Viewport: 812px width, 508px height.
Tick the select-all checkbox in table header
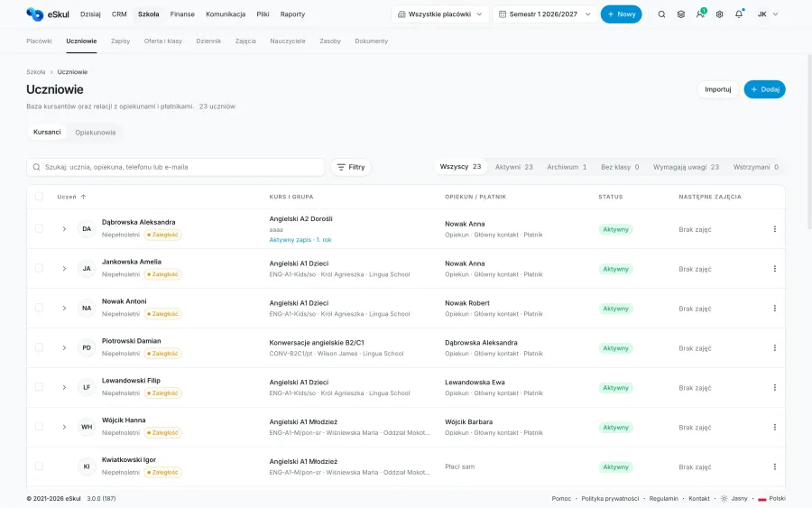point(39,197)
